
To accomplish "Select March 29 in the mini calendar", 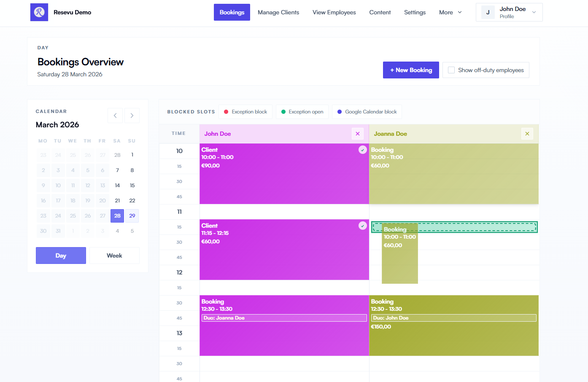I will pyautogui.click(x=132, y=215).
